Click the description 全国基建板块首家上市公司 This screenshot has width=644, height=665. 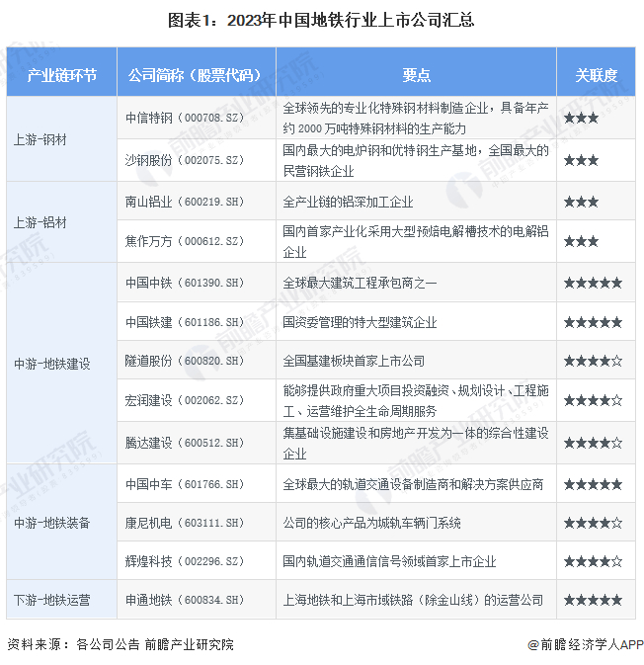coord(354,361)
